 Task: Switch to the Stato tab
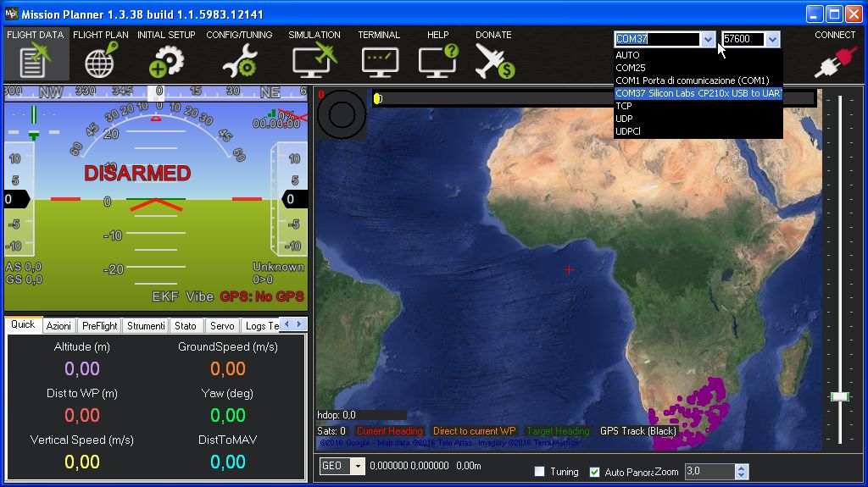pyautogui.click(x=186, y=326)
